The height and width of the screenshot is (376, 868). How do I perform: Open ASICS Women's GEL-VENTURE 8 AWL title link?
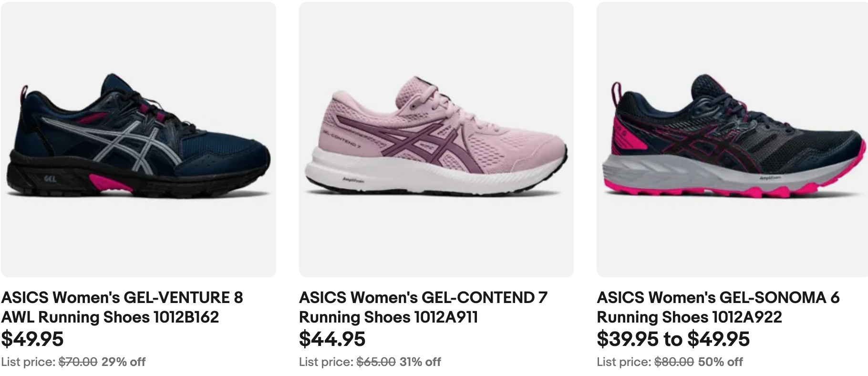[x=122, y=307]
